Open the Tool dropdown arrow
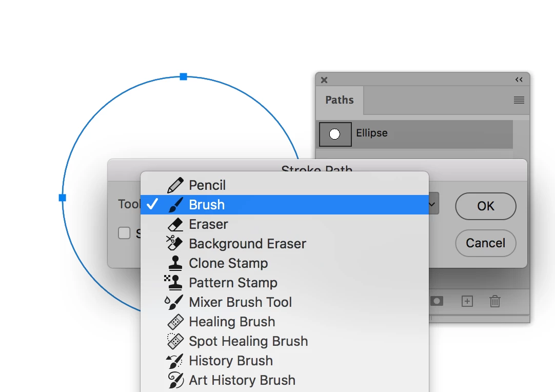This screenshot has width=555, height=392. [x=433, y=204]
